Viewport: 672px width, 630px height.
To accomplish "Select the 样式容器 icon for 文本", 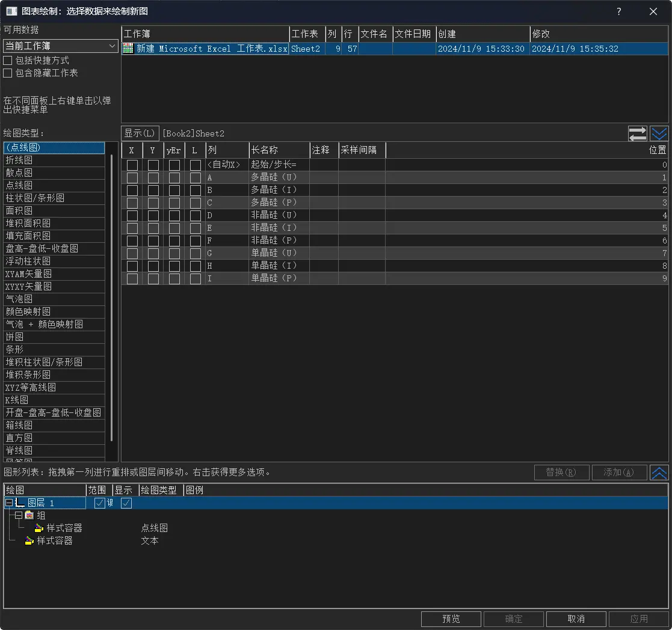I will pyautogui.click(x=29, y=540).
